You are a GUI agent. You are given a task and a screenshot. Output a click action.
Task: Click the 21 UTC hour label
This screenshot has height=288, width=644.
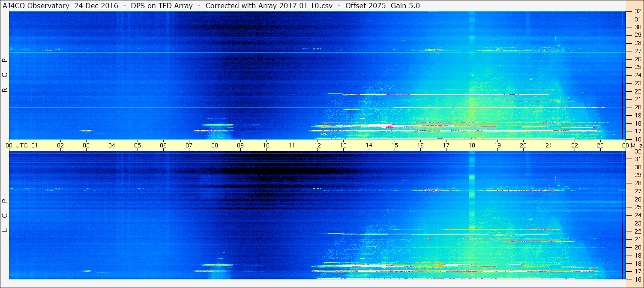(549, 145)
